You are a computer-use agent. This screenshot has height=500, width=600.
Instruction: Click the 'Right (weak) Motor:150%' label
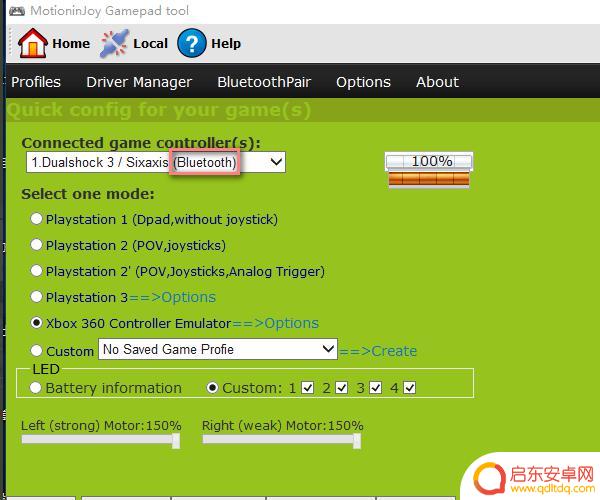pyautogui.click(x=283, y=425)
